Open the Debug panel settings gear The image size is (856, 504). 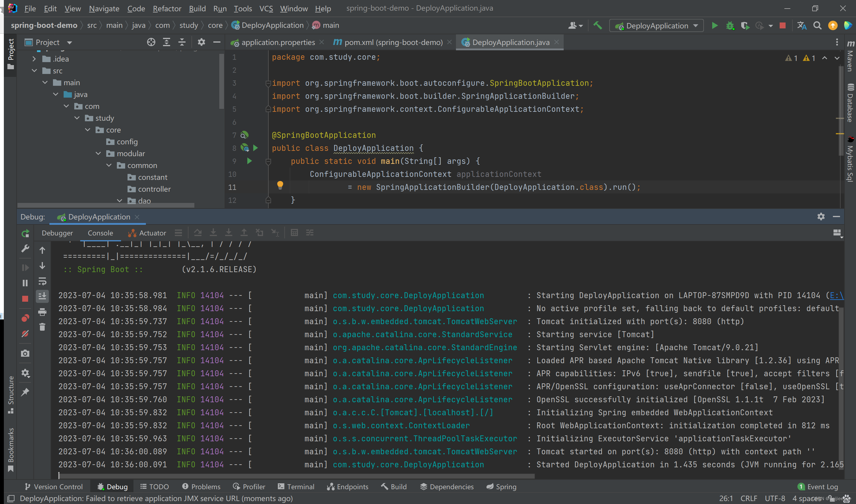tap(821, 217)
